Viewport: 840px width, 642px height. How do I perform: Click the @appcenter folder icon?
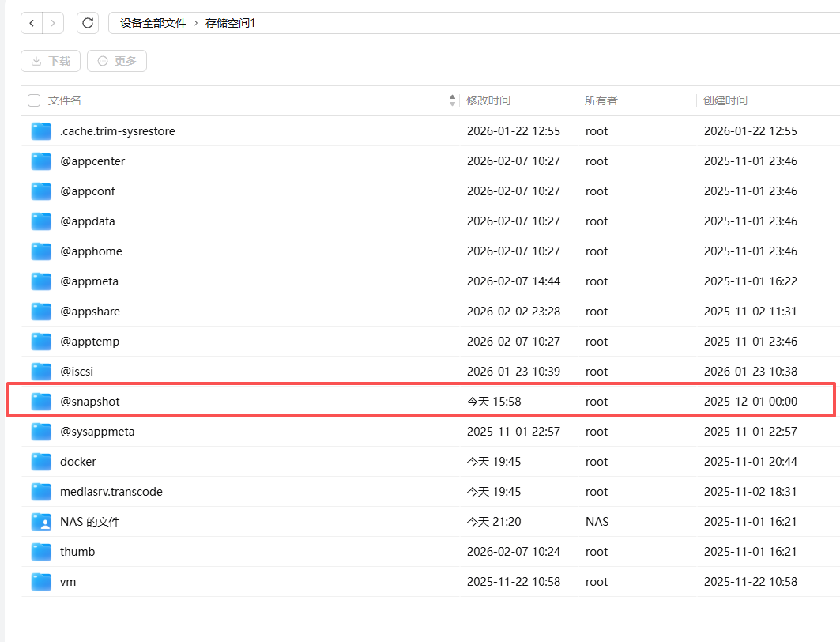(41, 161)
